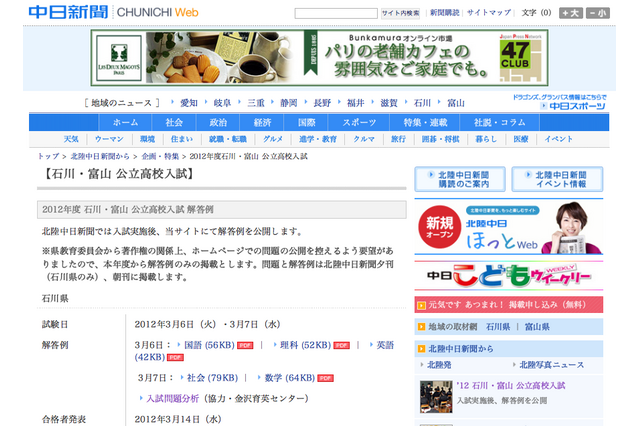Decrease text size with the −小 button
The width and height of the screenshot is (640, 426).
click(598, 13)
